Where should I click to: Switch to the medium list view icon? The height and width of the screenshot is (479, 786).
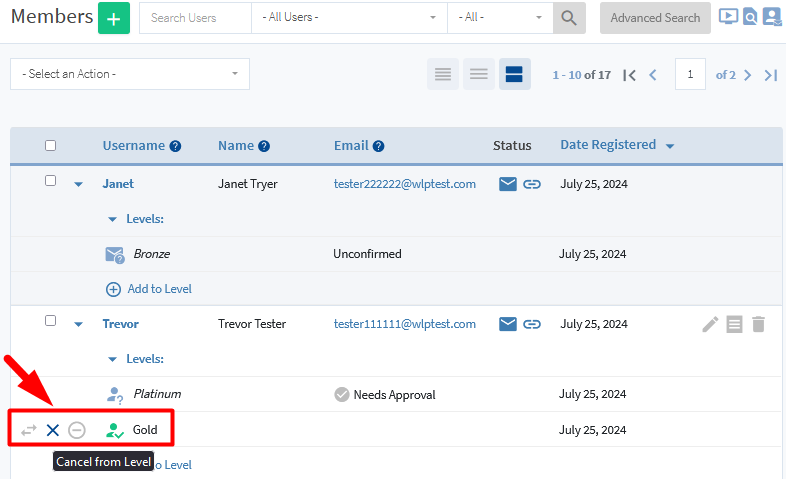coord(479,74)
